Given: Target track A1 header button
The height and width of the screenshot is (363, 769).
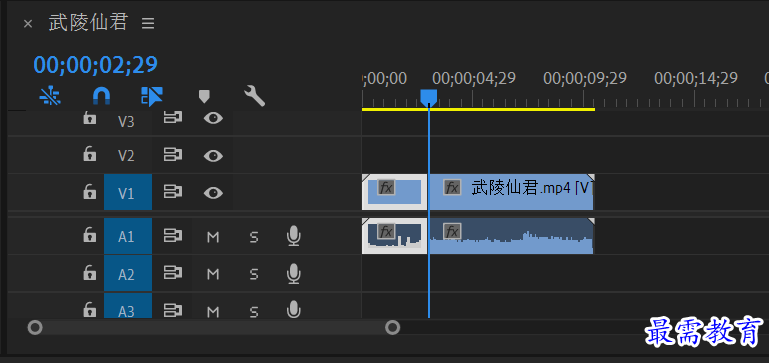Looking at the screenshot, I should click(128, 236).
